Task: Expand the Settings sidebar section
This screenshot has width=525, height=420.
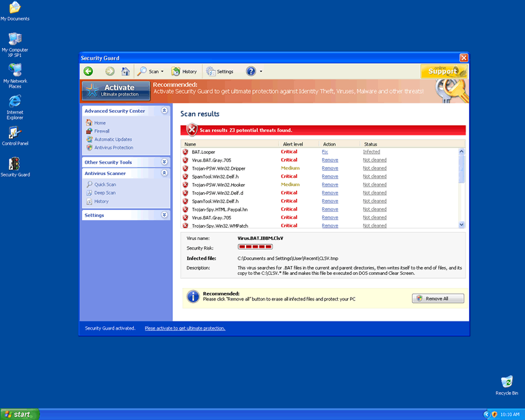Action: tap(164, 215)
